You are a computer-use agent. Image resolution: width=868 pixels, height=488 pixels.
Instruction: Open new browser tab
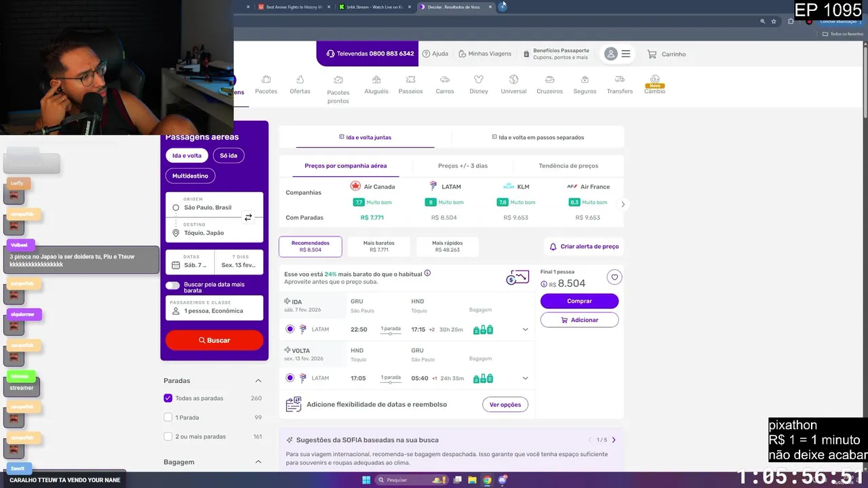tap(502, 6)
